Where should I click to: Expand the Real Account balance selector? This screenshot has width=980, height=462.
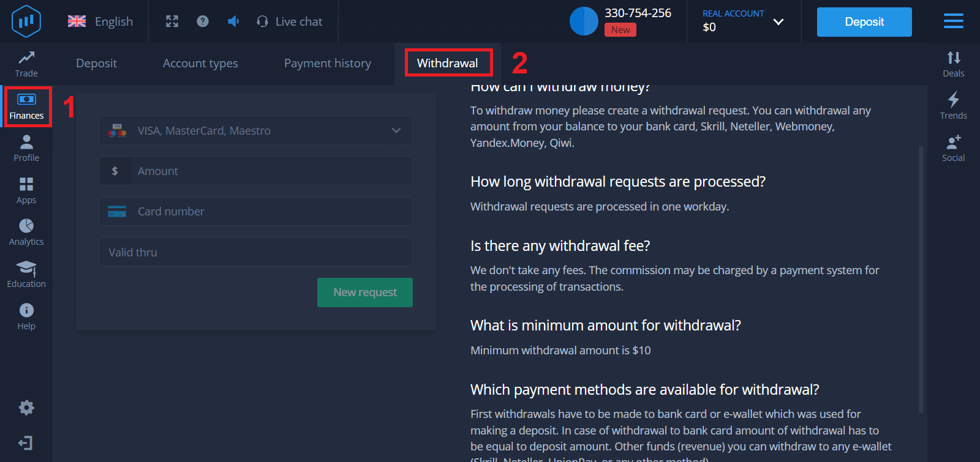point(744,21)
